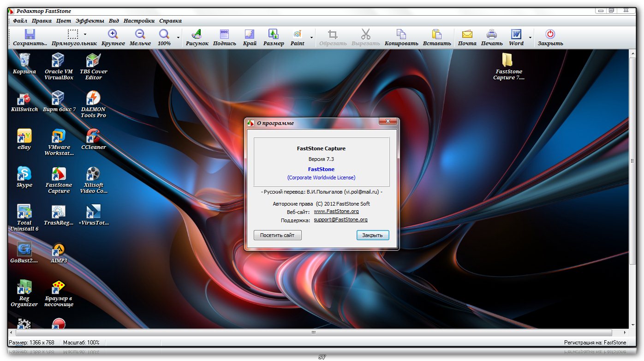
Task: Click the Мельче zoom out icon
Action: pos(140,35)
